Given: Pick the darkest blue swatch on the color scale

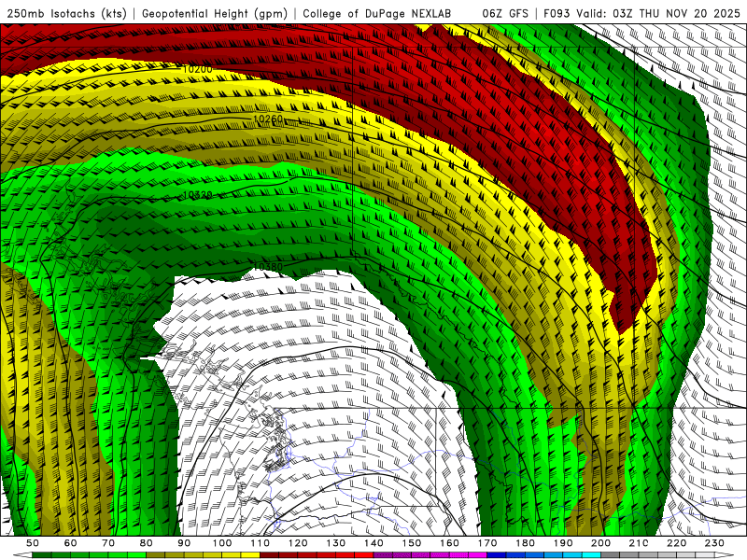Looking at the screenshot, I should 497,554.
